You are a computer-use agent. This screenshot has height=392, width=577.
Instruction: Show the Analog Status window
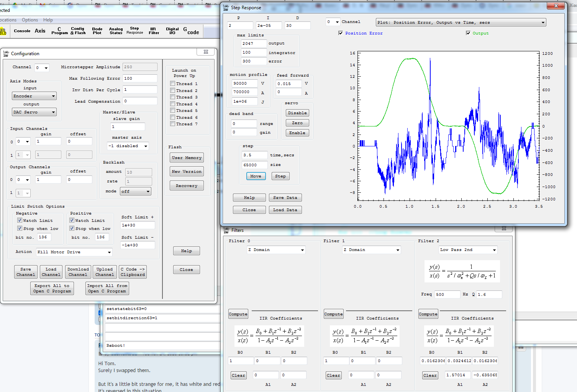(116, 31)
